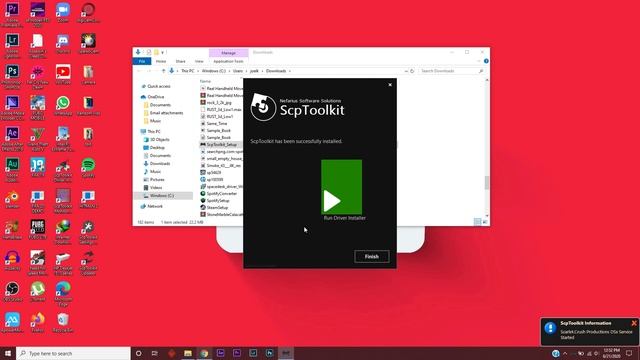Select the SpotifySetup file
Screen dimensions: 640x360
pyautogui.click(x=218, y=200)
